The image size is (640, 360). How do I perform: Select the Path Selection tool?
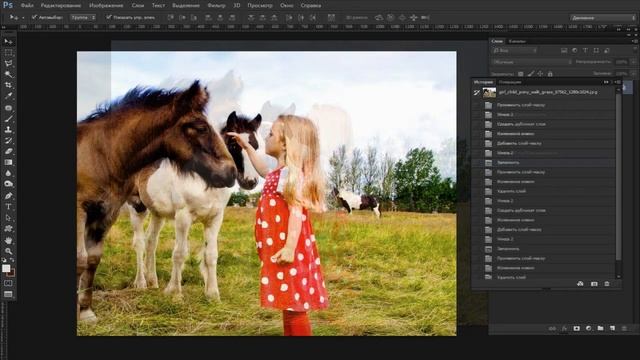point(8,218)
